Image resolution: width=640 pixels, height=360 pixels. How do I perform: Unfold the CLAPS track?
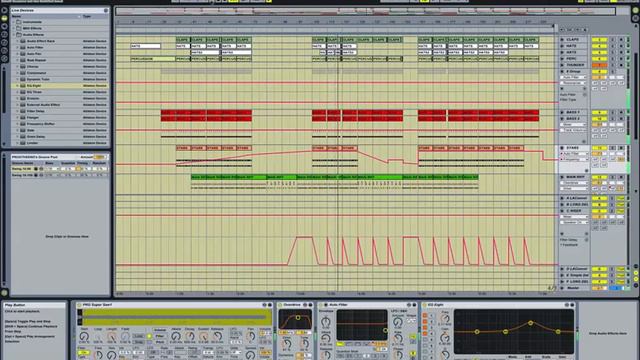(x=562, y=40)
